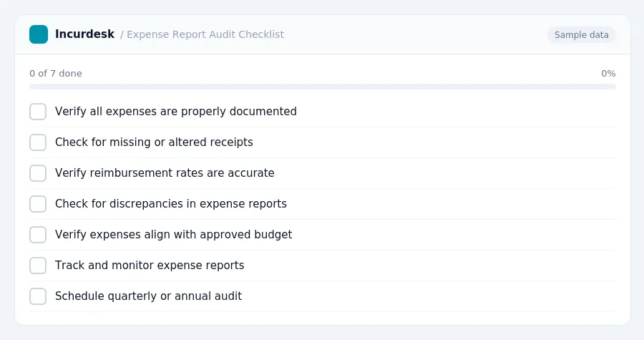Click the '0%' progress percentage

click(x=608, y=74)
